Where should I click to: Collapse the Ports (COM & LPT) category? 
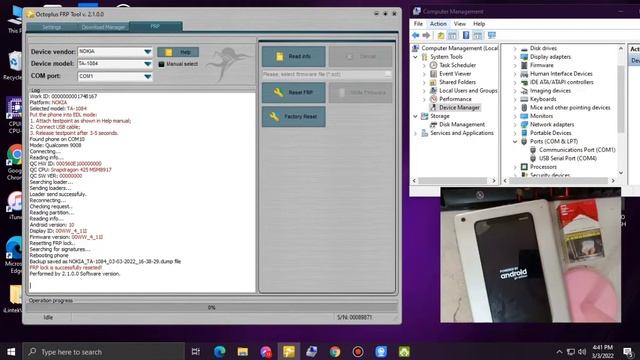(515, 142)
